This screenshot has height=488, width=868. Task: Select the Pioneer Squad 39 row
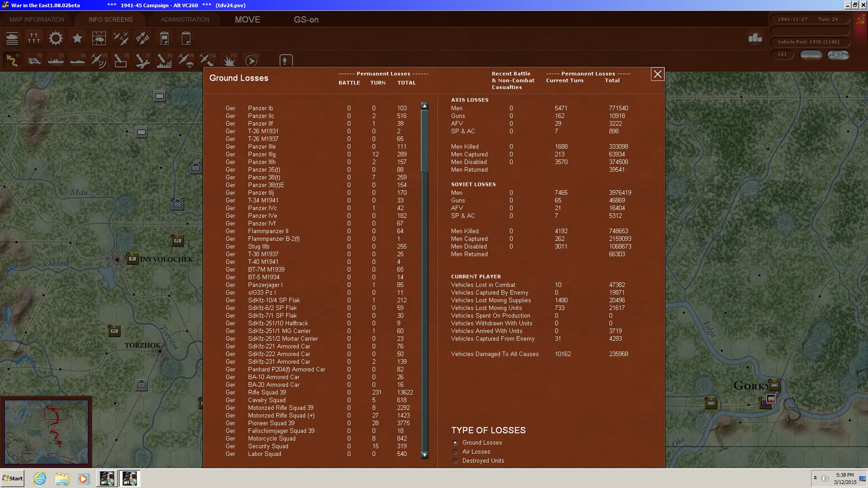319,423
